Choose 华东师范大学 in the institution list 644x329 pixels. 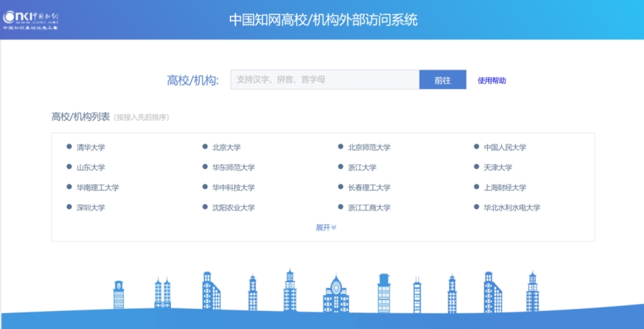coord(234,167)
